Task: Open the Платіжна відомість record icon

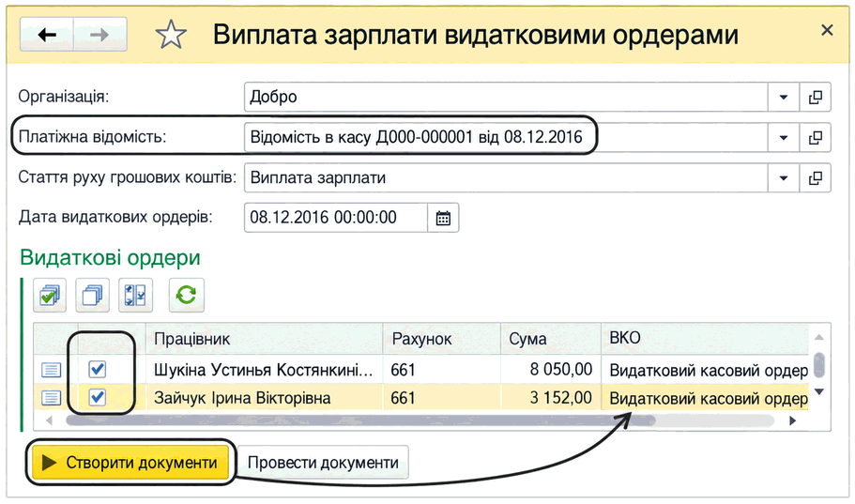Action: pyautogui.click(x=816, y=137)
